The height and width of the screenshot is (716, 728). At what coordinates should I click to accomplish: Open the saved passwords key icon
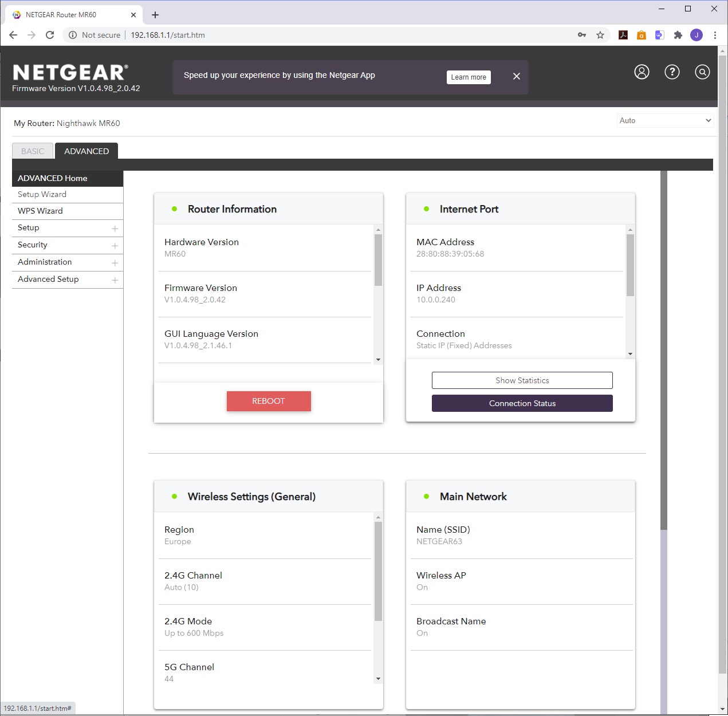tap(582, 35)
